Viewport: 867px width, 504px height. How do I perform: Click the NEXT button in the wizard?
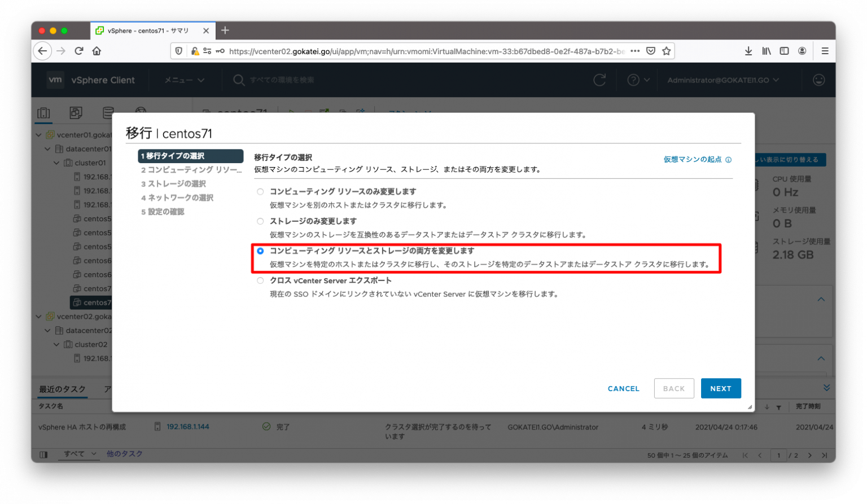pyautogui.click(x=721, y=388)
